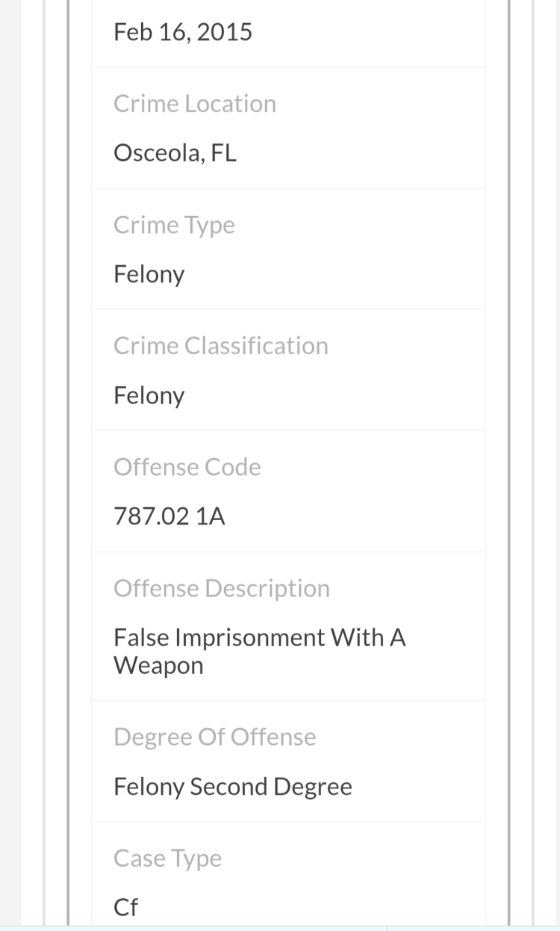Select the Cf case type value

pos(125,907)
